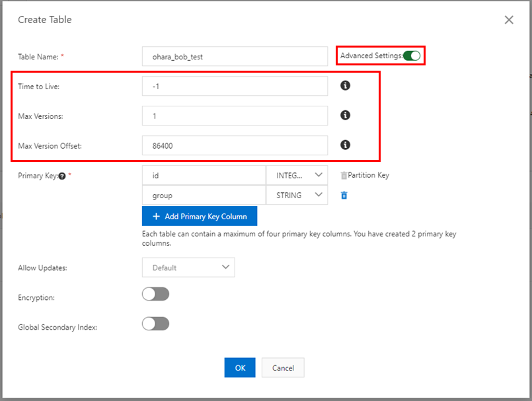Image resolution: width=532 pixels, height=401 pixels.
Task: Enable the Encryption switch
Action: (155, 294)
